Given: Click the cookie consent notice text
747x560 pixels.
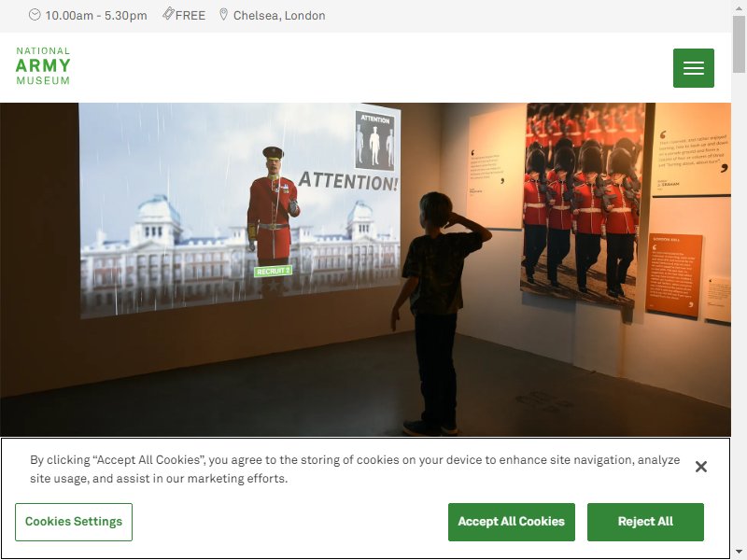Looking at the screenshot, I should point(355,469).
